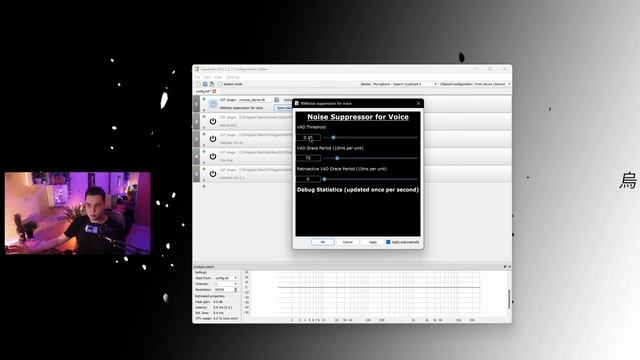Add a filter above row 4 with plus icon
The image size is (640, 360).
click(204, 151)
